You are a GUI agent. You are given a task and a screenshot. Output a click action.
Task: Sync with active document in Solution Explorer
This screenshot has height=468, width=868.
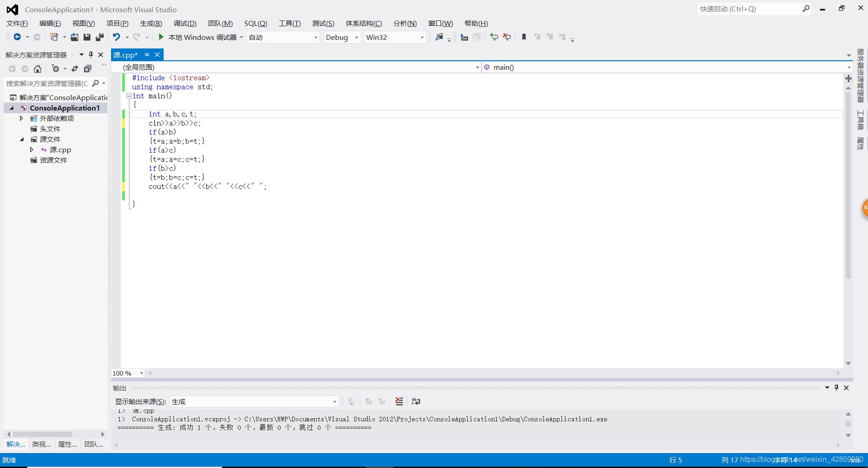pyautogui.click(x=75, y=69)
